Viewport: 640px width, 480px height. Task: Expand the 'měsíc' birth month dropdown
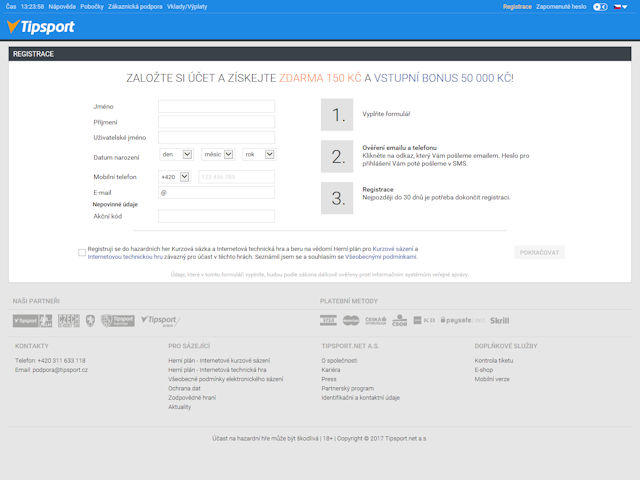point(218,154)
